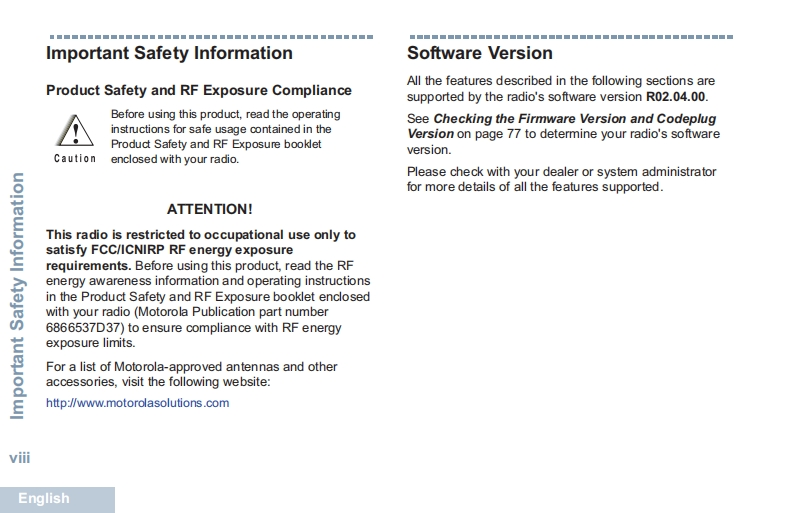Screen dimensions: 793x513
Task: Click the "Software Version" heading
Action: [479, 53]
